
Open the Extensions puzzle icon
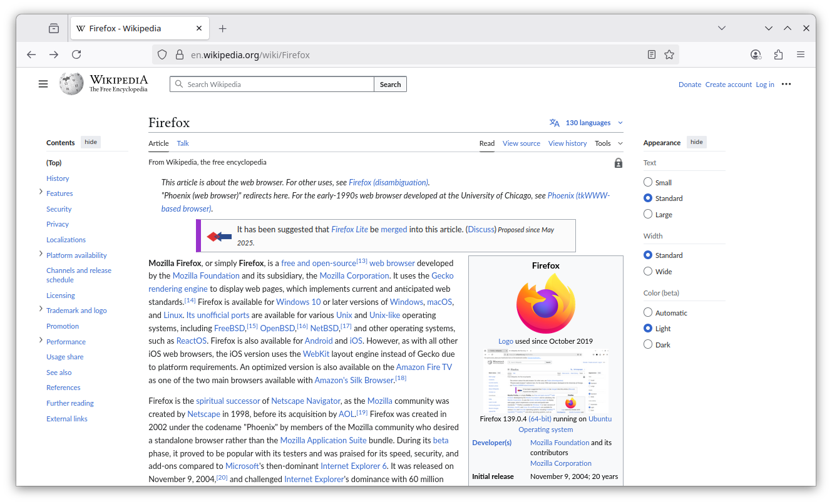coord(778,54)
